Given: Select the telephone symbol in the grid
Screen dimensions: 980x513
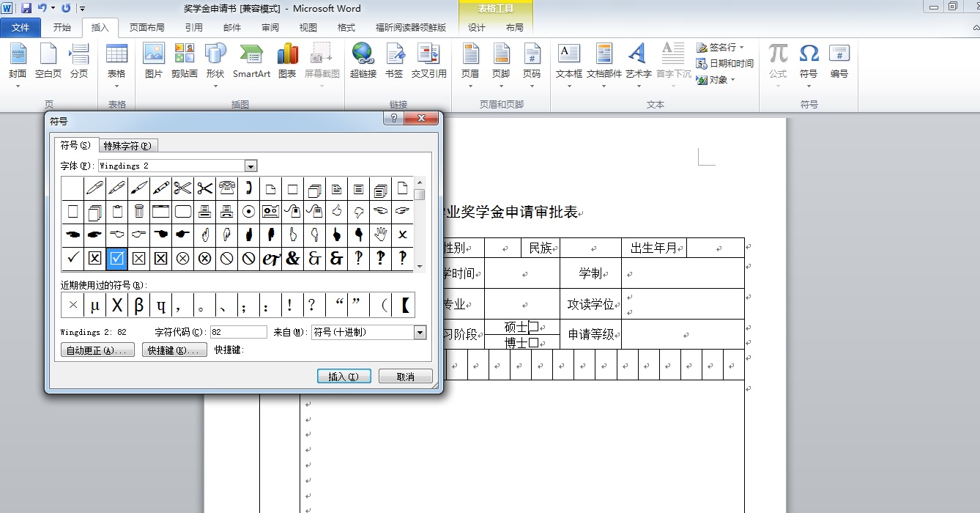Looking at the screenshot, I should [227, 188].
